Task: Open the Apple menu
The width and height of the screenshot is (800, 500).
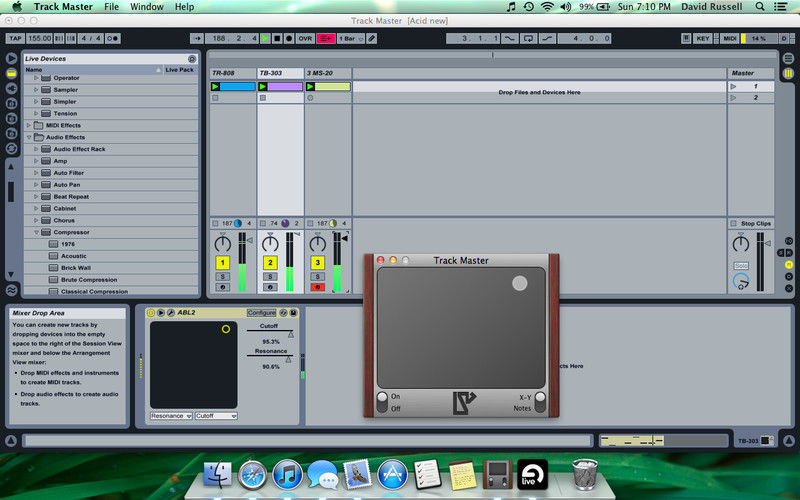Action: coord(17,7)
